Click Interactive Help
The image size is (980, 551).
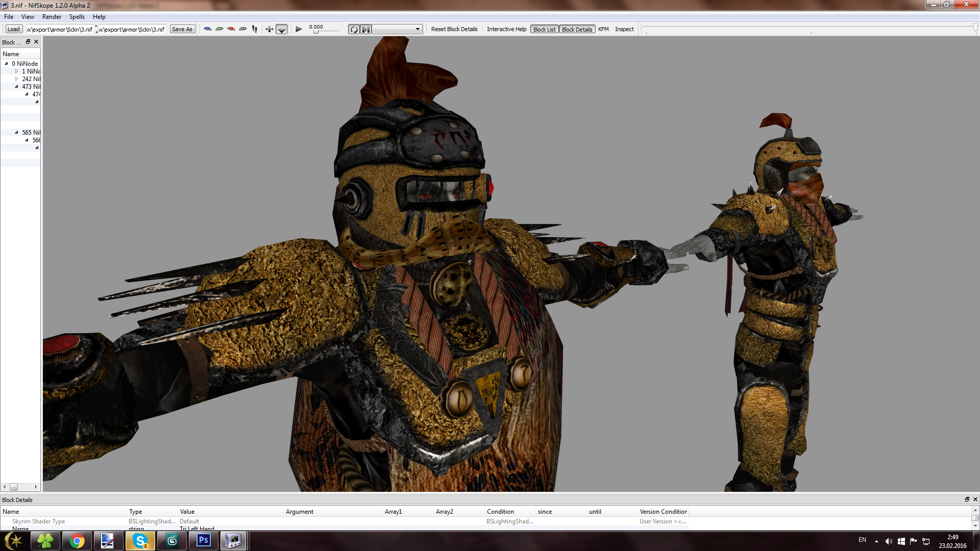506,29
